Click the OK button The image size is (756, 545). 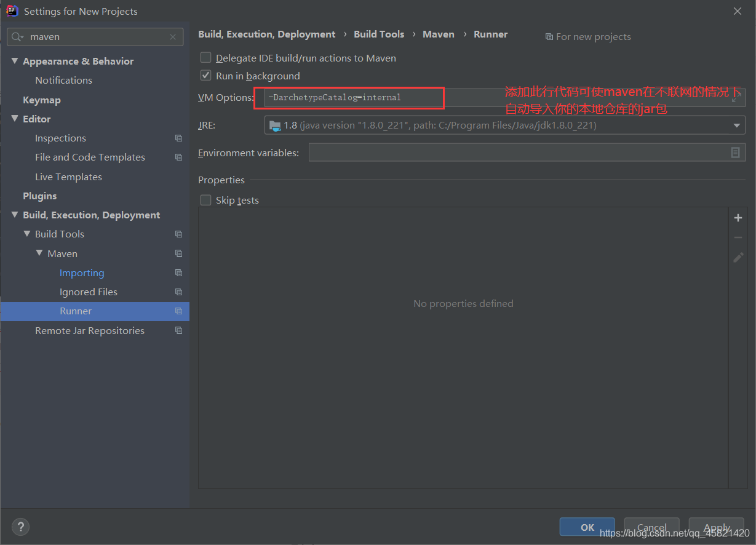pos(587,527)
